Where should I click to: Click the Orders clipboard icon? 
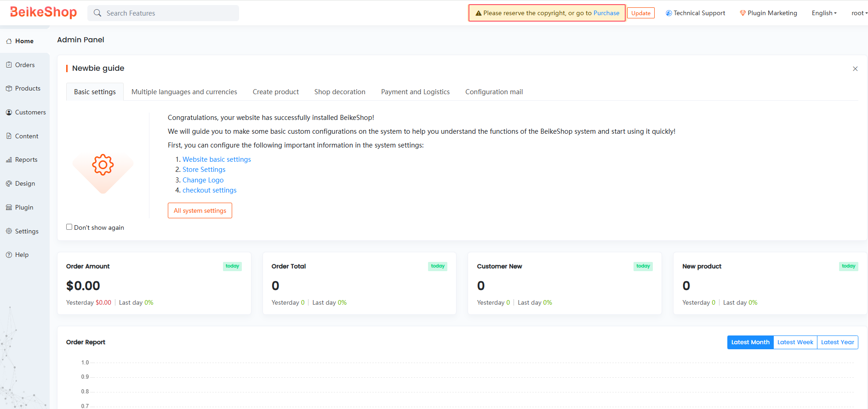pos(9,65)
